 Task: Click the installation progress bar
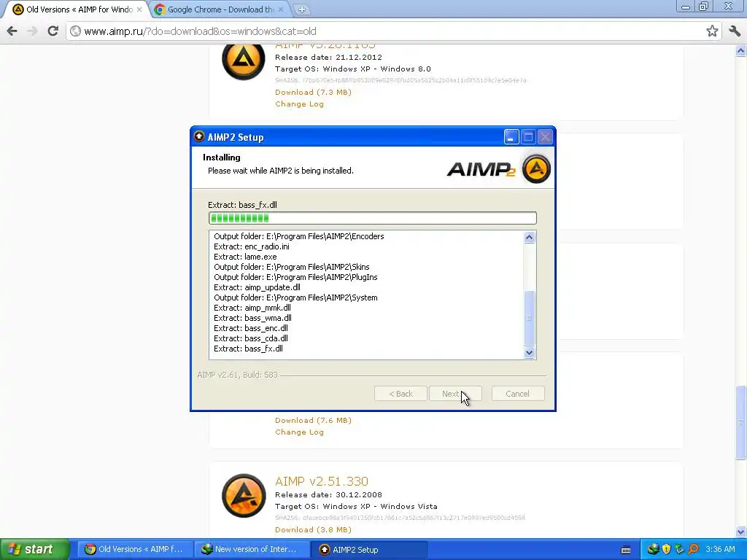click(x=373, y=218)
